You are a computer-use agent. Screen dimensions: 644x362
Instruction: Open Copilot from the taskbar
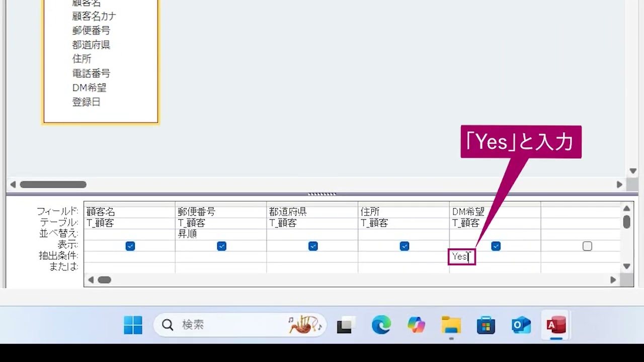416,325
